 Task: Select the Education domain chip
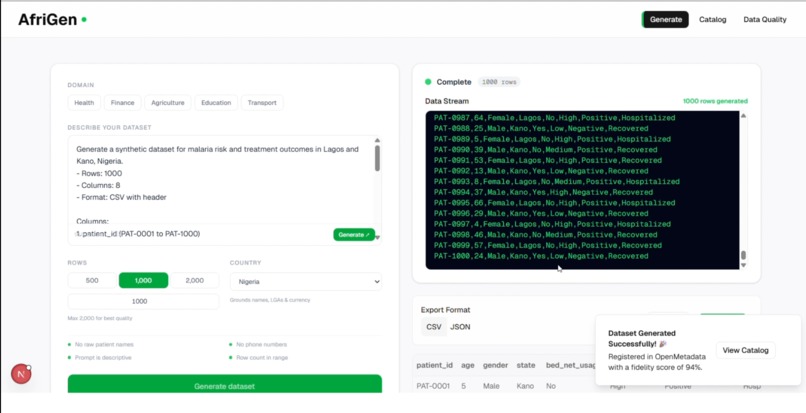(x=216, y=102)
